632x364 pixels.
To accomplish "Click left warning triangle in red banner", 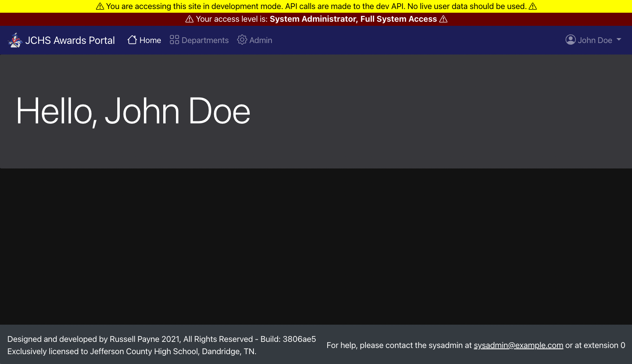I will coord(189,19).
